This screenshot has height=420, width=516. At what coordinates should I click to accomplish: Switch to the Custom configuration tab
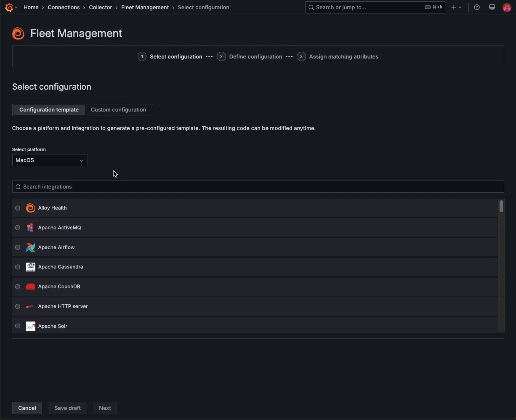click(118, 109)
